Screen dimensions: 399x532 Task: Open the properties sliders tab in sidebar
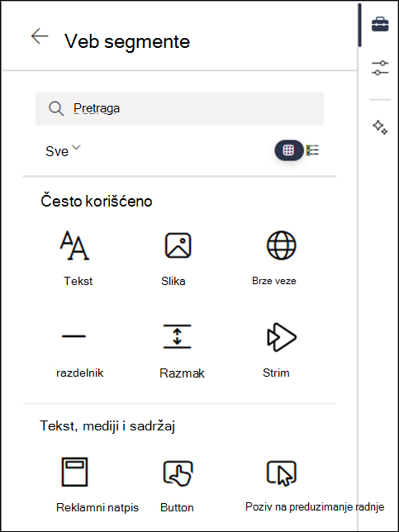coord(380,68)
